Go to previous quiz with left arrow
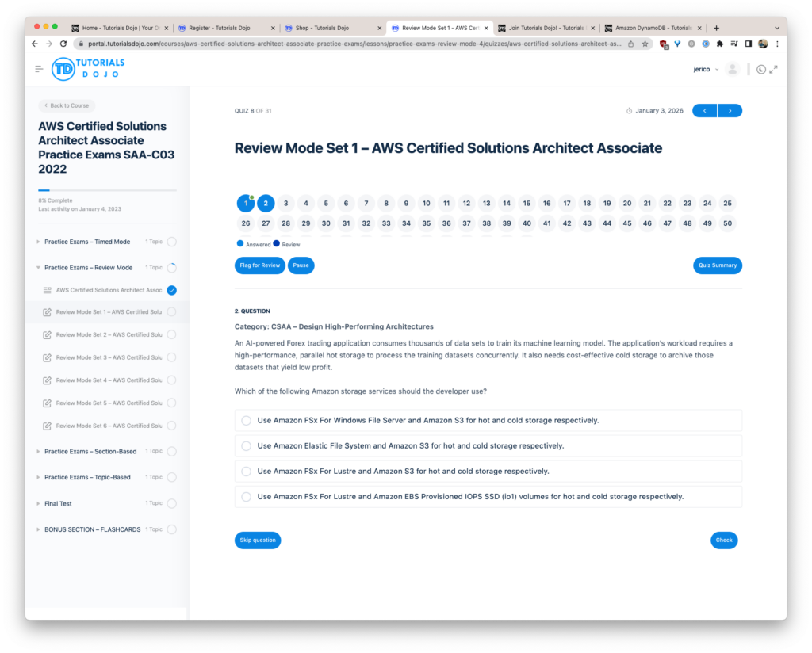The width and height of the screenshot is (812, 653). (x=705, y=111)
